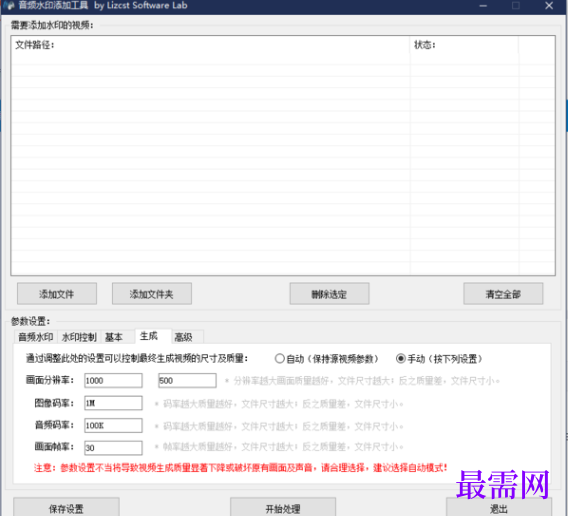Close the watermark tool window
568x516 pixels.
549,6
